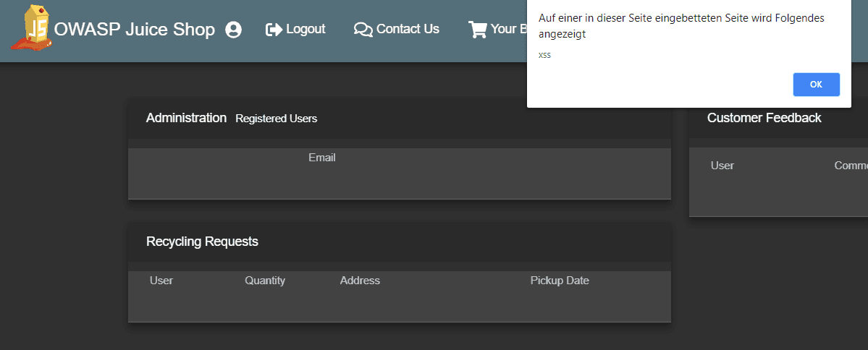This screenshot has width=868, height=350.
Task: Select the Registered Users label
Action: coord(277,119)
